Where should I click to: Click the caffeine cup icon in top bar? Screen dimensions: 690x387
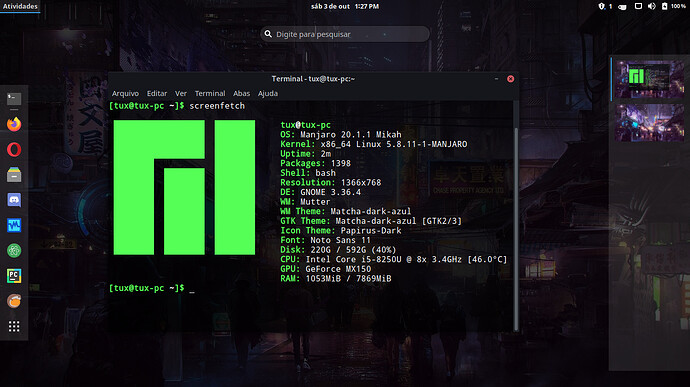coord(622,7)
